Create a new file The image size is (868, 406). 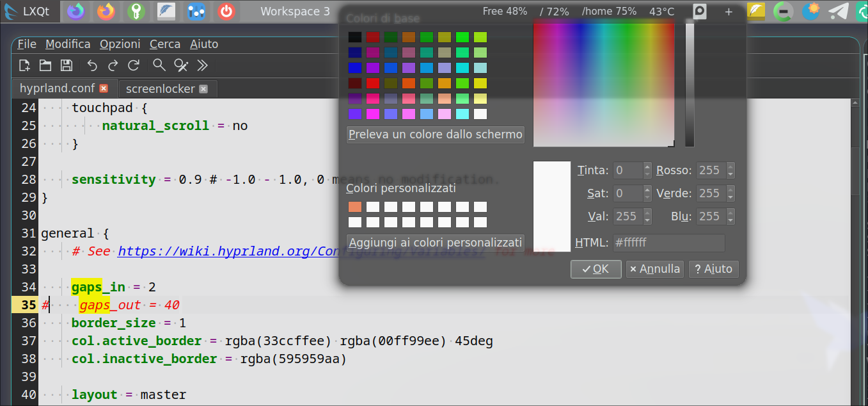(25, 65)
